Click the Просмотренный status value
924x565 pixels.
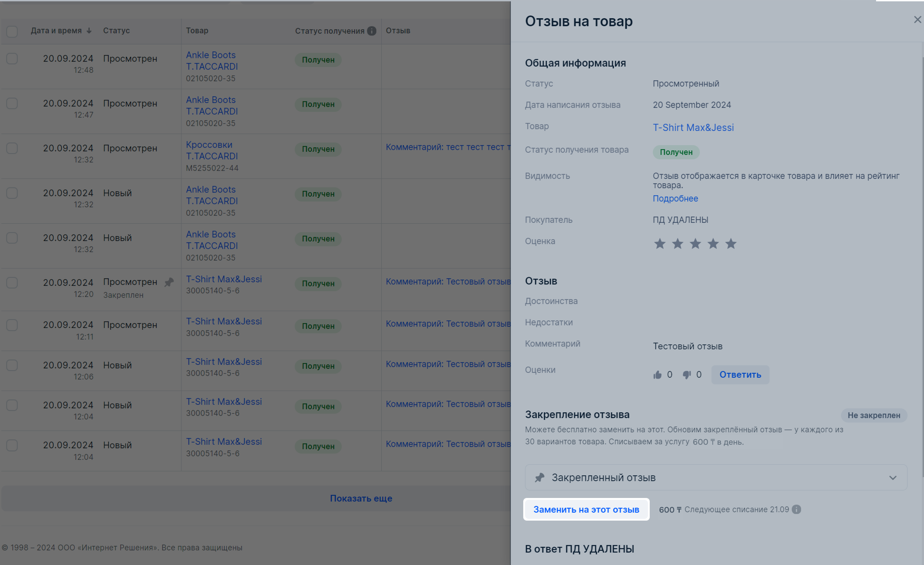tap(685, 84)
